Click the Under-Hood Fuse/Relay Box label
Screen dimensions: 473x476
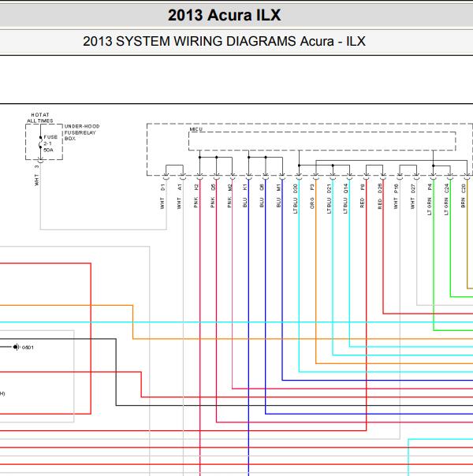coord(82,132)
